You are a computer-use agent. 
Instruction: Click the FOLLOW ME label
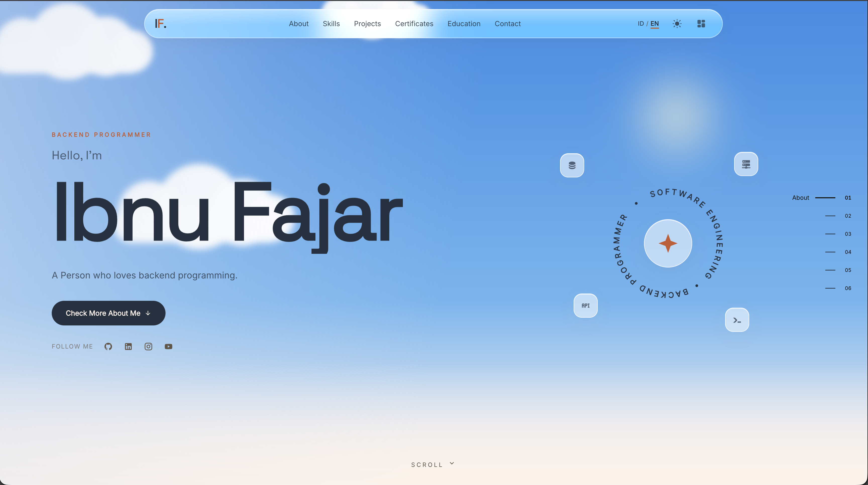72,347
